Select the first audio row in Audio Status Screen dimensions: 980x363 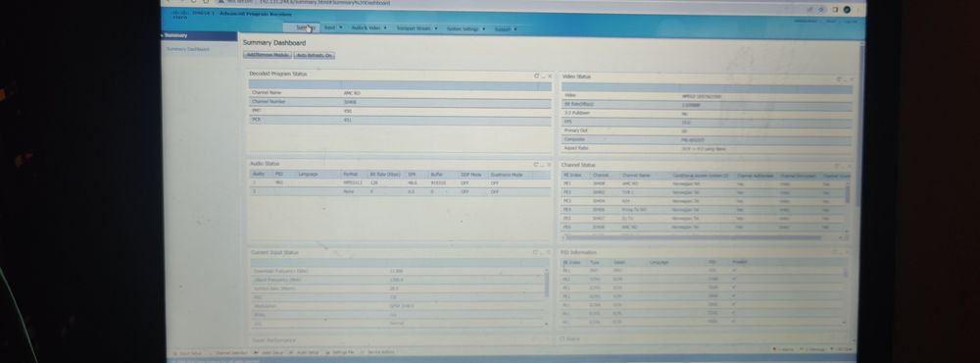[x=400, y=182]
